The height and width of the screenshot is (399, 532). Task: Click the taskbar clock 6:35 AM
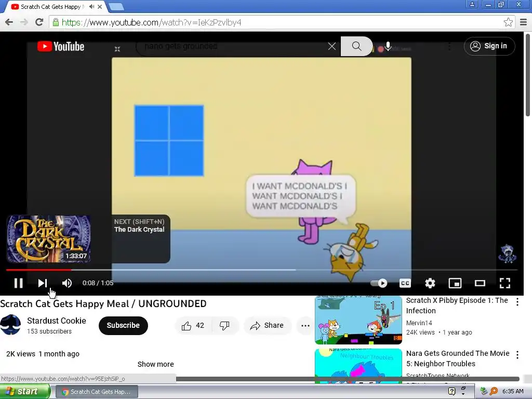[x=513, y=392]
